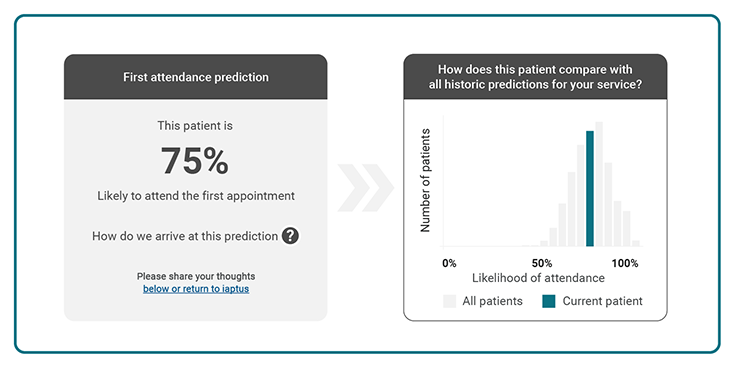Click the 'Please share your thoughts' text
This screenshot has width=735, height=368.
[196, 276]
